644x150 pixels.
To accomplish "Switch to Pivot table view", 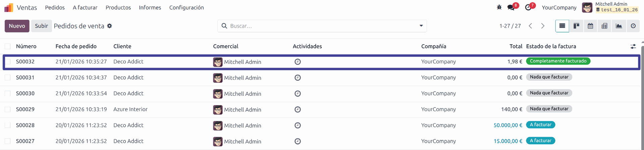I will point(604,26).
